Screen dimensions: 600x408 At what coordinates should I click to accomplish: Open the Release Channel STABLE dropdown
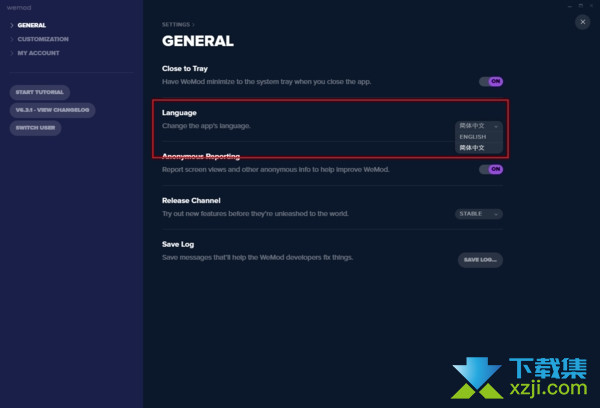click(479, 214)
